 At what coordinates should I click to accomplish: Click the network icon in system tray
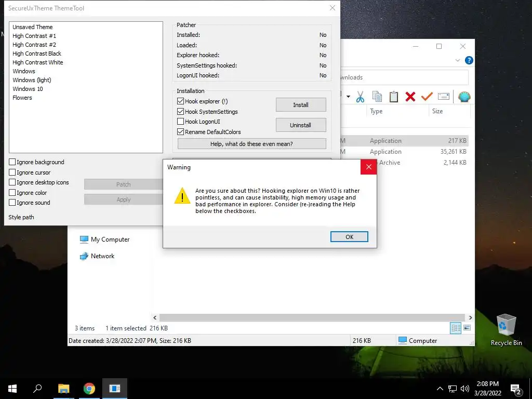[x=453, y=389]
